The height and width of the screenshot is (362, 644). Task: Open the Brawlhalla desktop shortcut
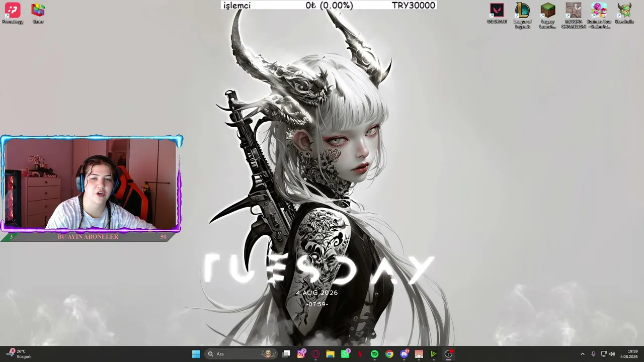(624, 14)
